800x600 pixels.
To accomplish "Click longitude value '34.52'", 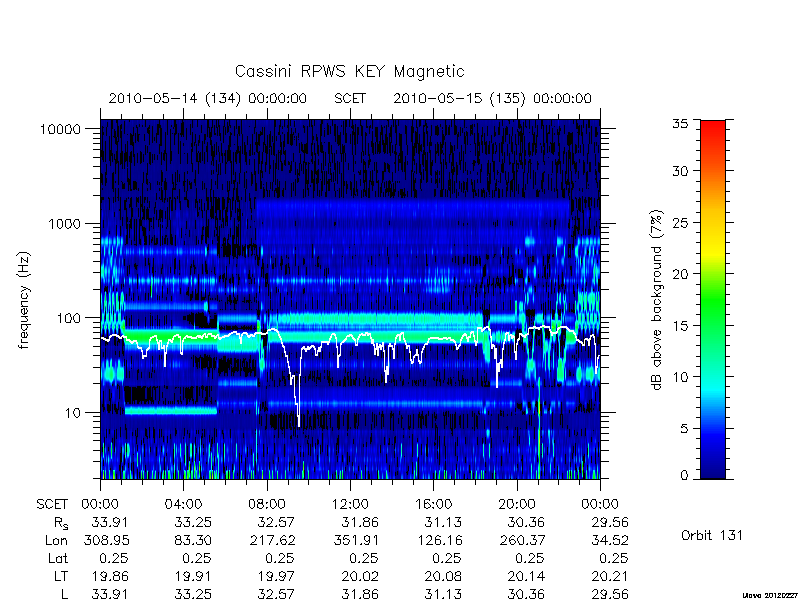I will pos(610,540).
